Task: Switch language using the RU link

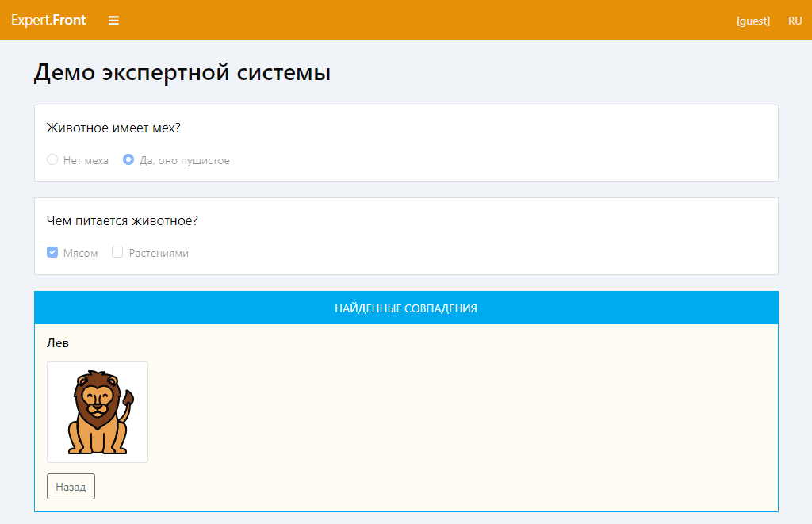Action: [795, 21]
